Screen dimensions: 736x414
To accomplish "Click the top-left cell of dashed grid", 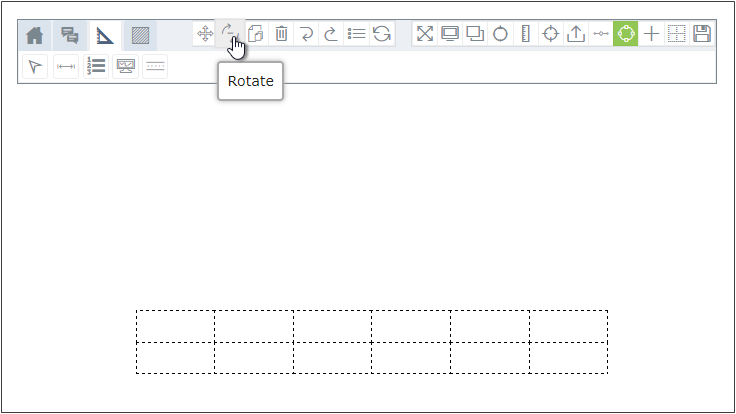I will point(176,326).
